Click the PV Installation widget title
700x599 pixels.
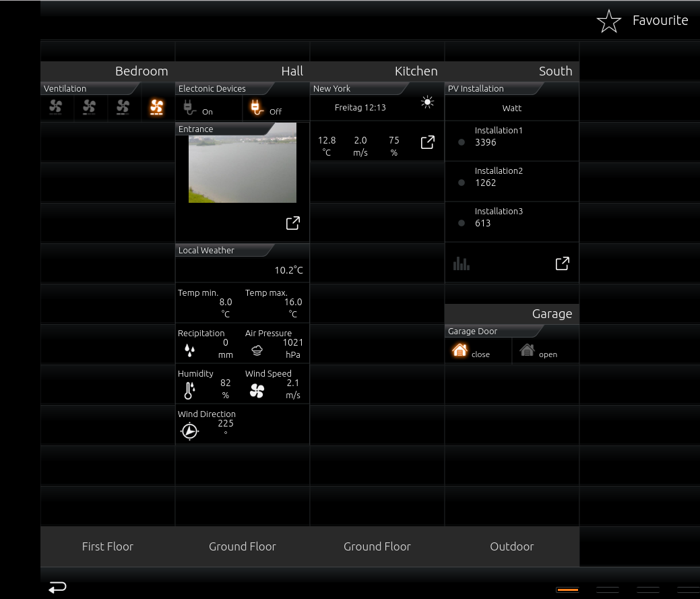pyautogui.click(x=476, y=88)
